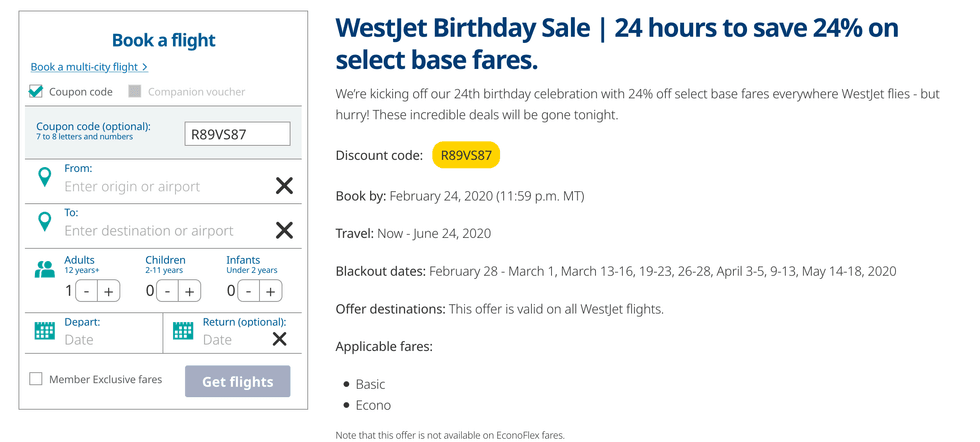
Task: Increase the number of Infants
Action: (269, 291)
